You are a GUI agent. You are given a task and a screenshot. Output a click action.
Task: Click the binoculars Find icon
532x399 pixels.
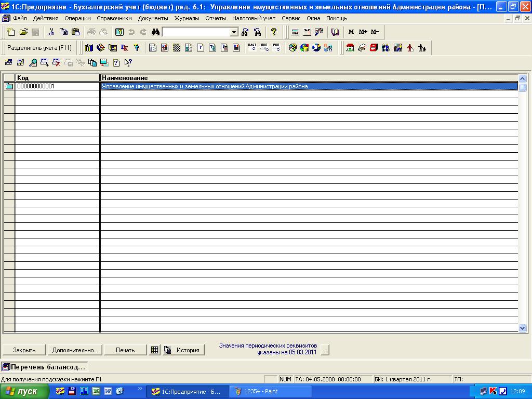(155, 32)
